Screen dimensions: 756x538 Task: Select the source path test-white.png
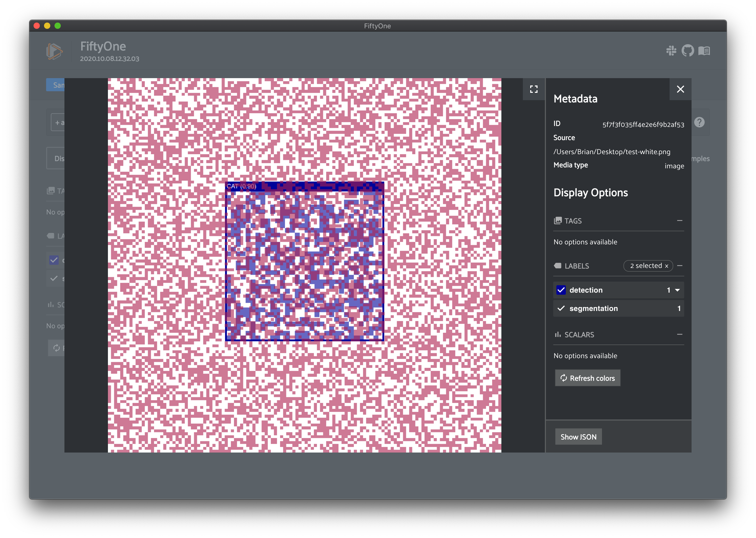point(612,152)
